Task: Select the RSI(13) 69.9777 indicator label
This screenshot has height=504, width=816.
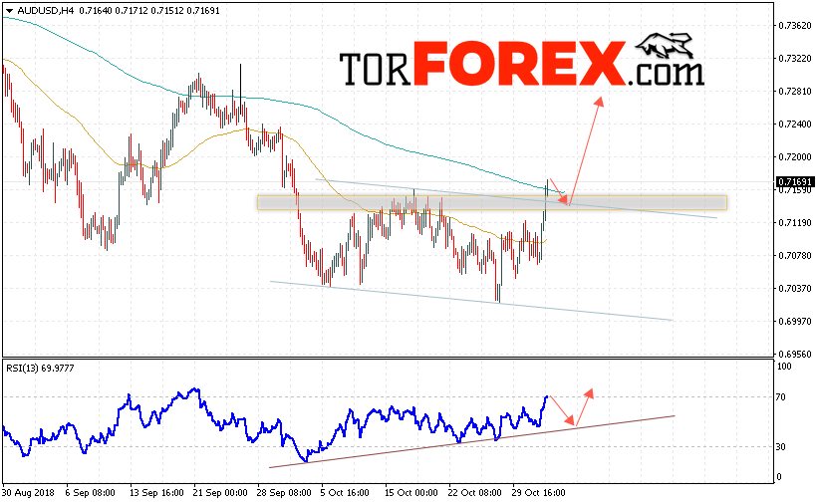Action: click(40, 369)
